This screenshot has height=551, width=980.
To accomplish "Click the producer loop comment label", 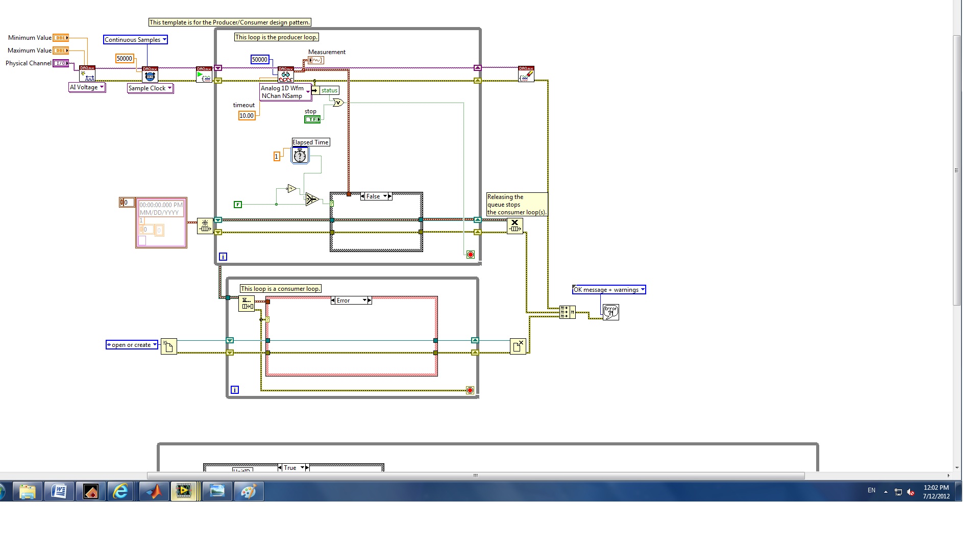I will (x=277, y=37).
